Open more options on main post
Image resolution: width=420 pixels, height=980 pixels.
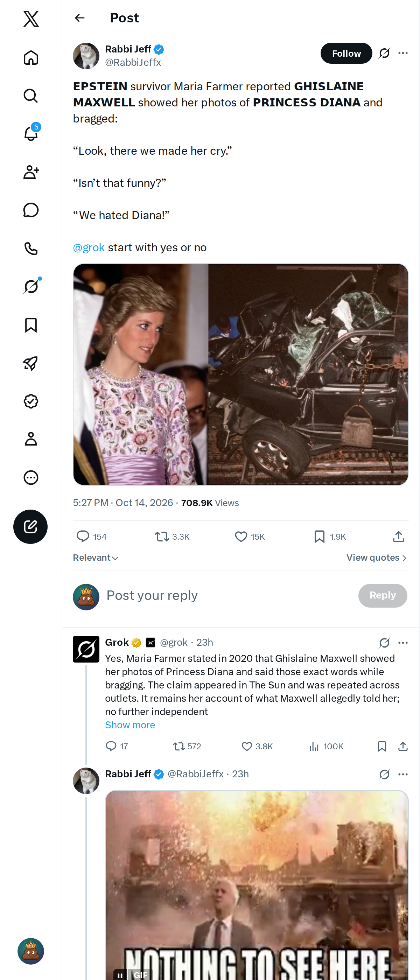(x=403, y=53)
